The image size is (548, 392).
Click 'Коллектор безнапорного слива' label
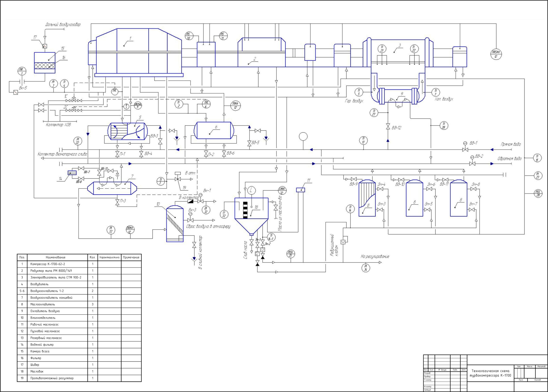tap(62, 154)
